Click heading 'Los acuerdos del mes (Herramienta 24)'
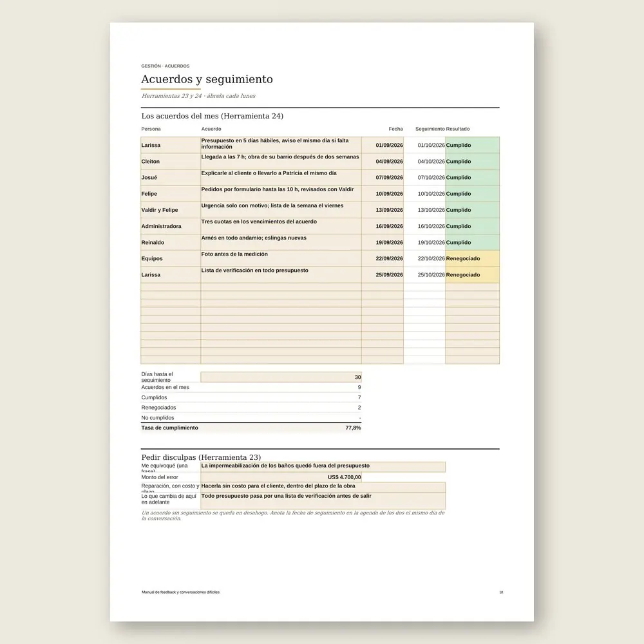 (x=213, y=116)
